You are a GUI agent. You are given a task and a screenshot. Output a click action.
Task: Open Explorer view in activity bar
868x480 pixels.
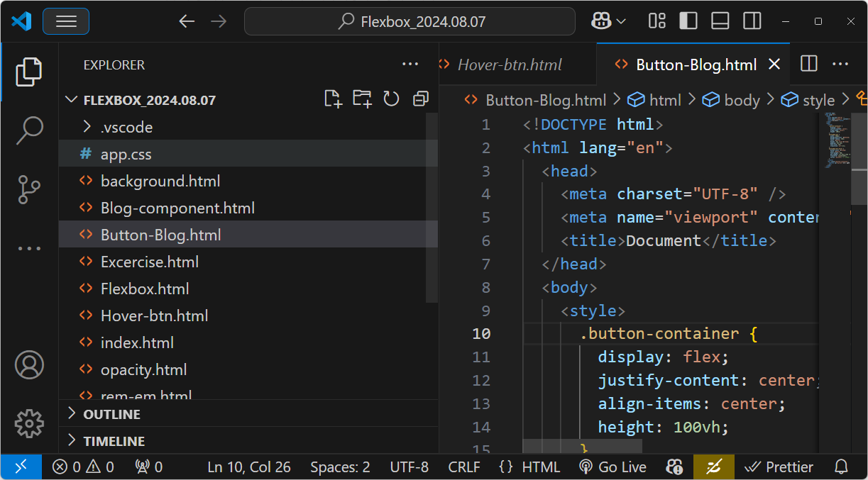29,72
